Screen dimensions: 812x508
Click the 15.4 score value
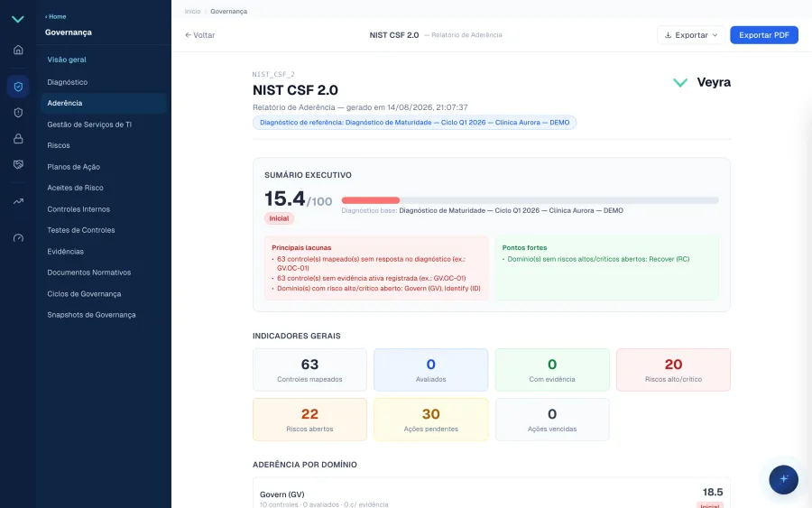pyautogui.click(x=284, y=199)
